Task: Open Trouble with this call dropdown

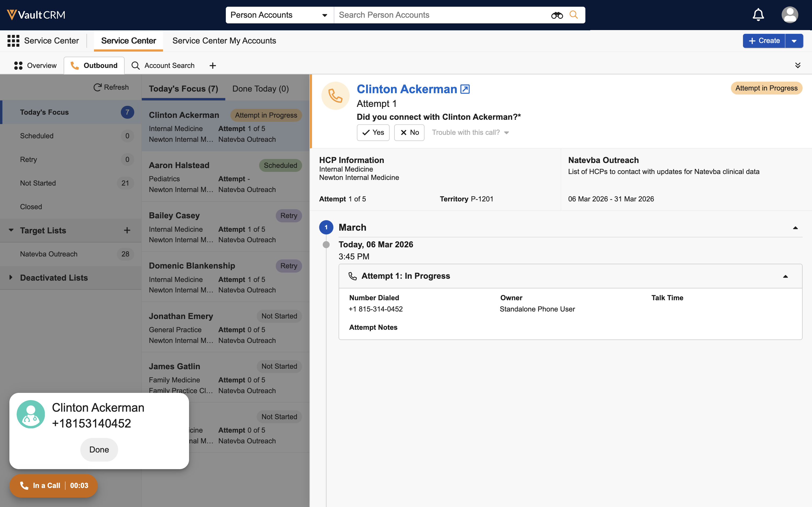Action: click(x=470, y=132)
